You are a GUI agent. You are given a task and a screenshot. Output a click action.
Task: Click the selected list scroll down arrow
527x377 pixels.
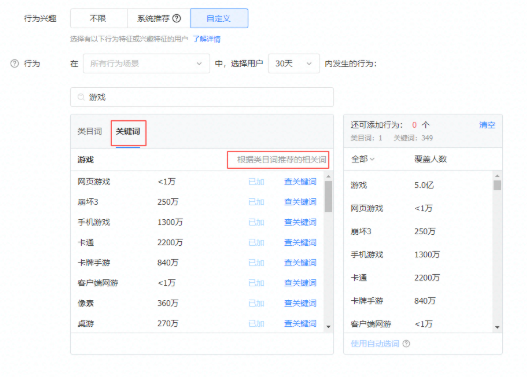click(x=497, y=327)
